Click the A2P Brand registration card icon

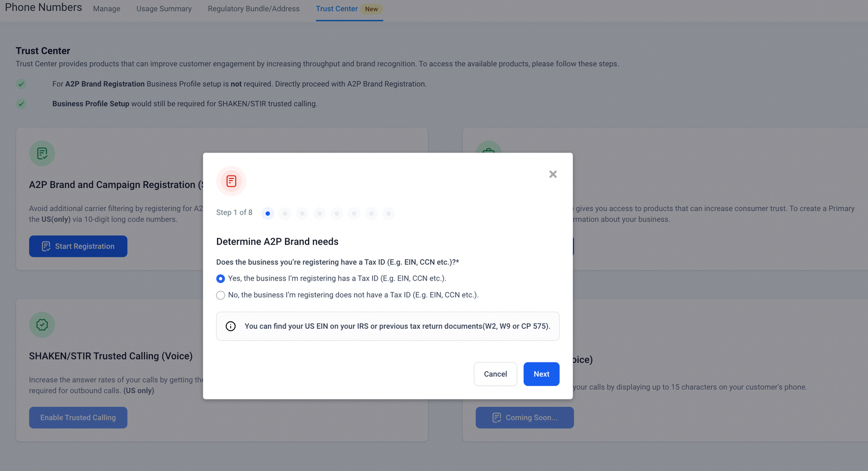point(42,154)
